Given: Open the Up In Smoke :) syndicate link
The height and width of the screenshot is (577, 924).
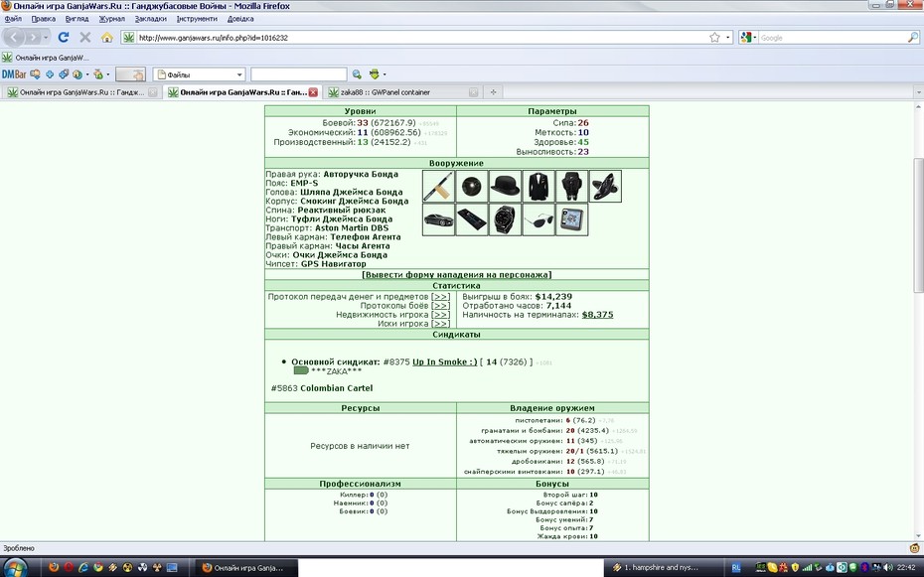Looking at the screenshot, I should coord(445,361).
